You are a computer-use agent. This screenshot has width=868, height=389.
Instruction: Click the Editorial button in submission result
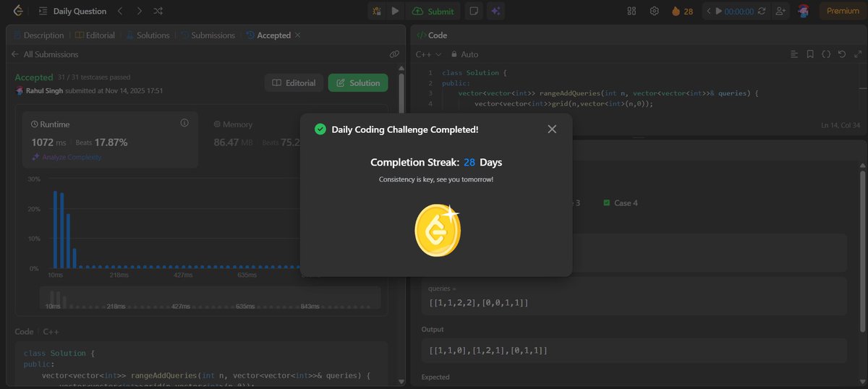[x=294, y=83]
